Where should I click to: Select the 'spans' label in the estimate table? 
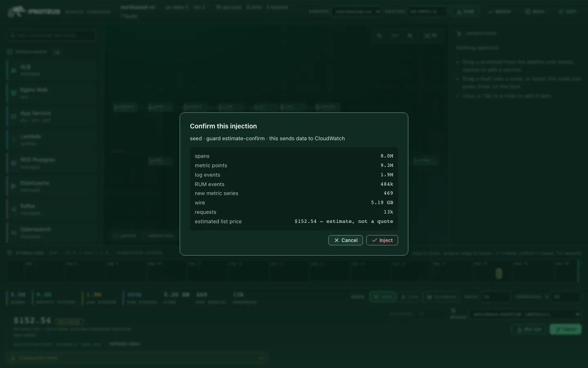[x=202, y=156]
